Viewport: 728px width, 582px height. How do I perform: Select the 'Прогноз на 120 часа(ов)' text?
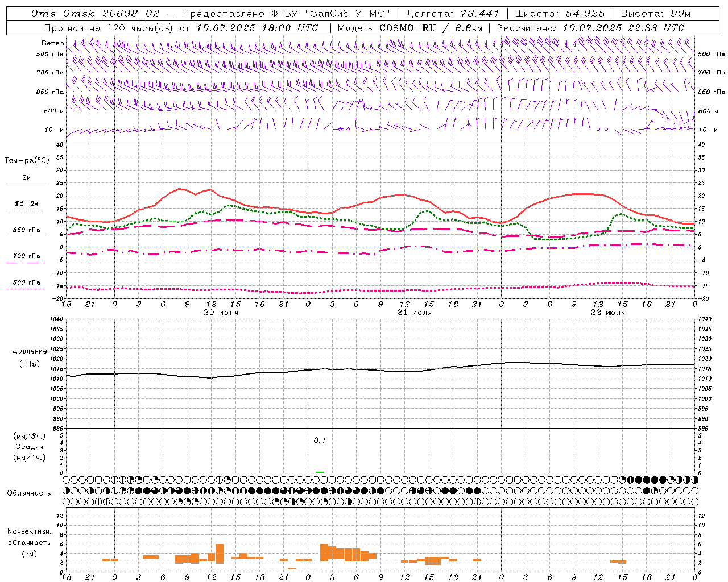[x=109, y=28]
